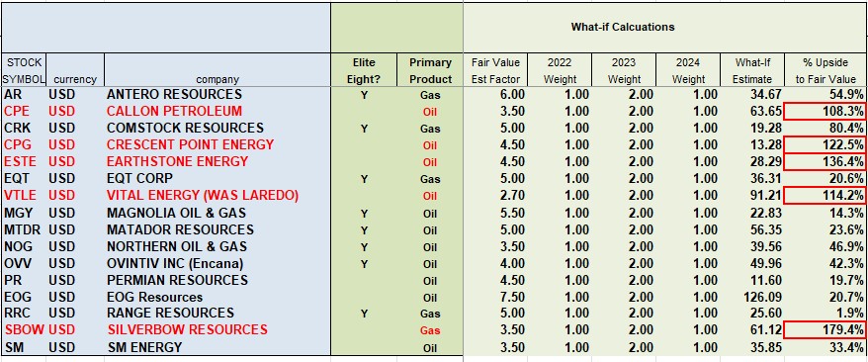Viewport: 868px width, 362px height.
Task: Click the 2023 Weight column header
Action: (x=624, y=70)
